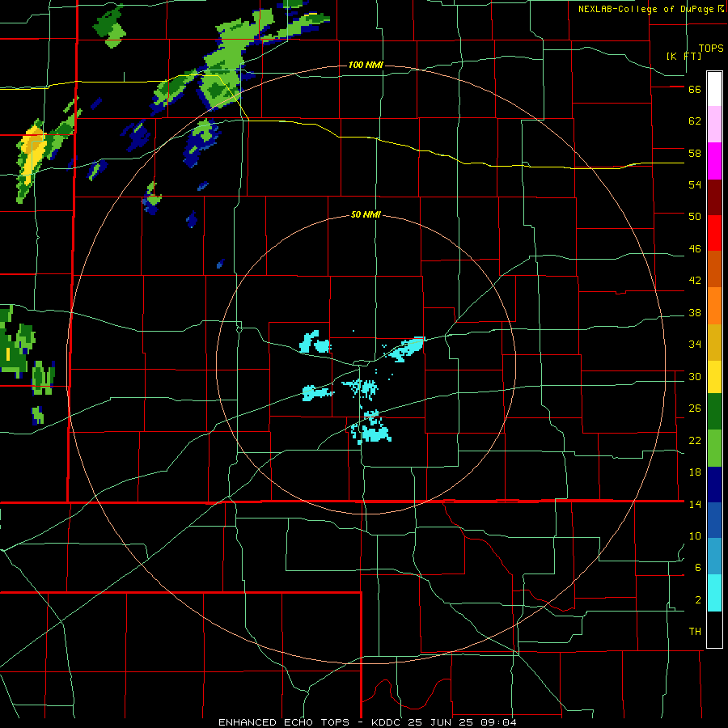Click the legend value 38
Image resolution: width=728 pixels, height=728 pixels.
[x=695, y=312]
